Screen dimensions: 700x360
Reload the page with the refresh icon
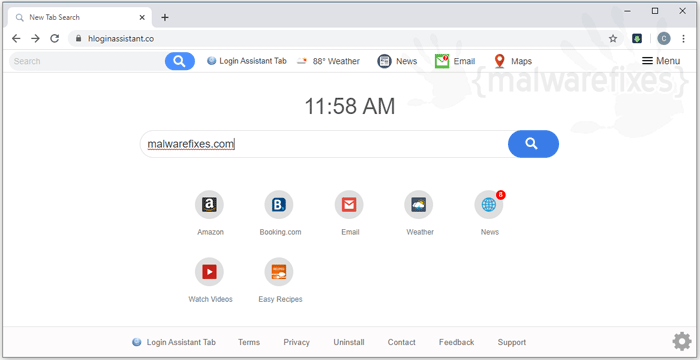(x=54, y=38)
